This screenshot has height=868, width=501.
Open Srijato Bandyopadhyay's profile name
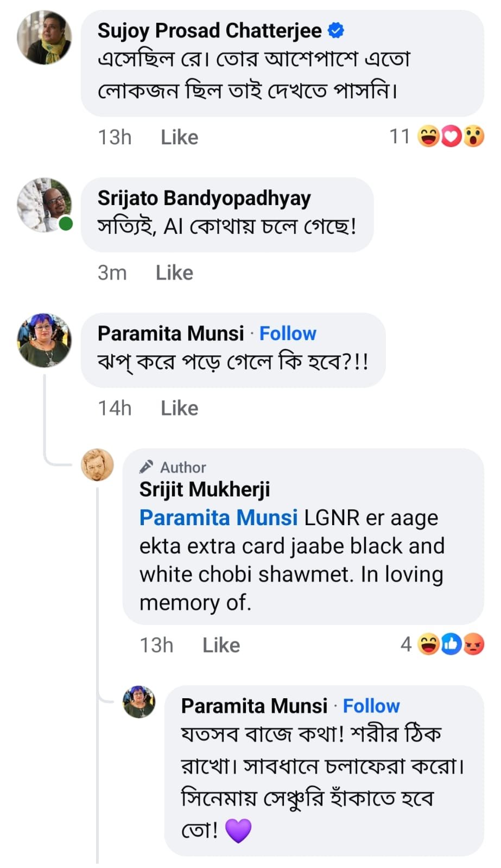coord(204,198)
